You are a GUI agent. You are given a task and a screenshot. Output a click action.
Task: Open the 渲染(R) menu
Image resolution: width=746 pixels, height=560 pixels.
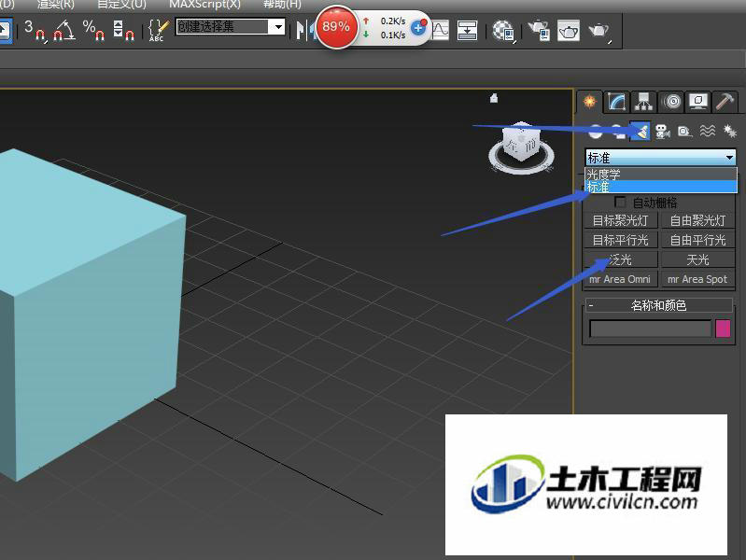click(56, 5)
